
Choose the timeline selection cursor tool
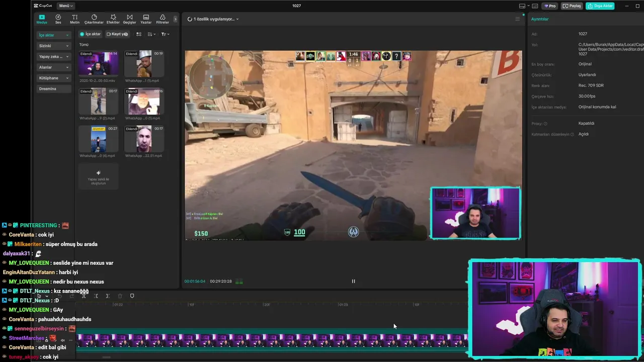click(40, 296)
